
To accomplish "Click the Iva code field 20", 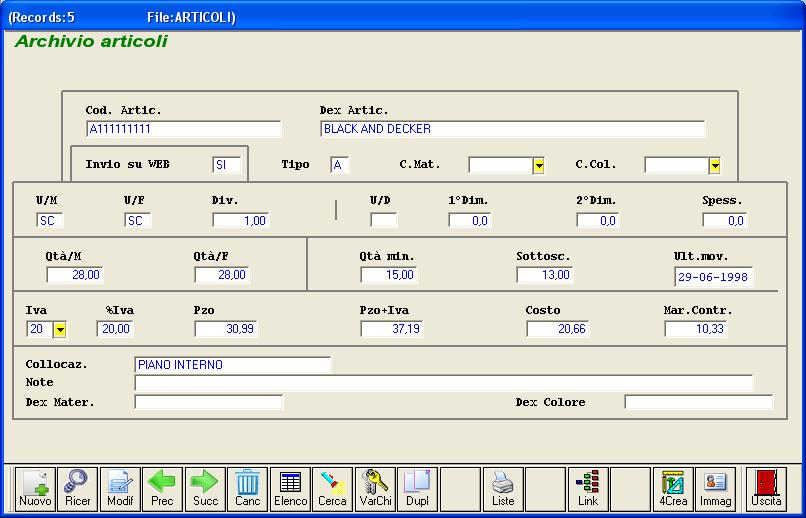I will click(40, 329).
